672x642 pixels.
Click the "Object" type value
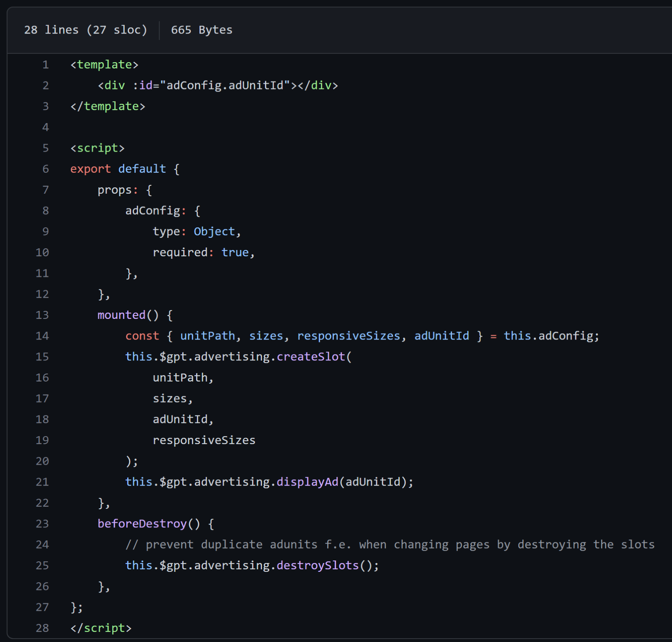tap(214, 232)
